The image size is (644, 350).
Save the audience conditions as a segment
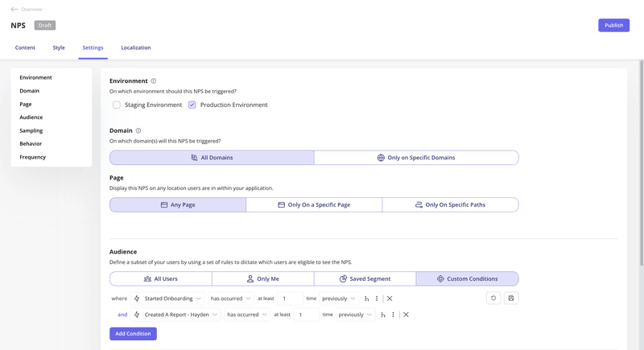[511, 299]
